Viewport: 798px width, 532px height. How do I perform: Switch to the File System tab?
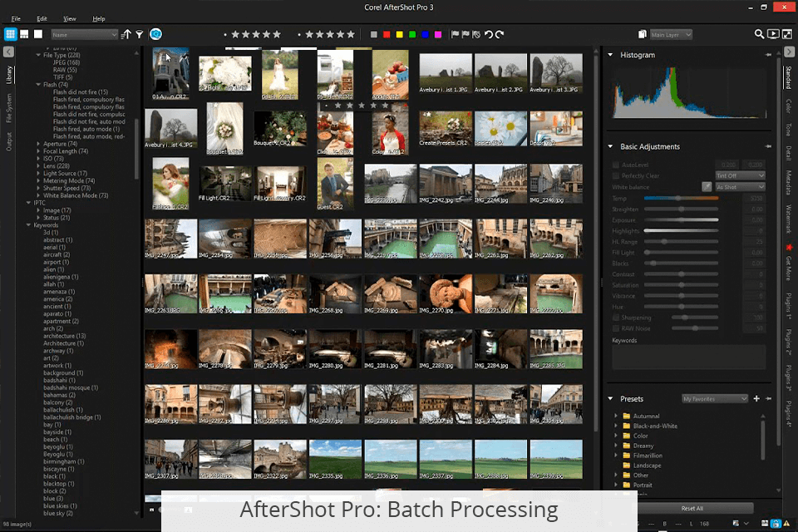[8, 108]
